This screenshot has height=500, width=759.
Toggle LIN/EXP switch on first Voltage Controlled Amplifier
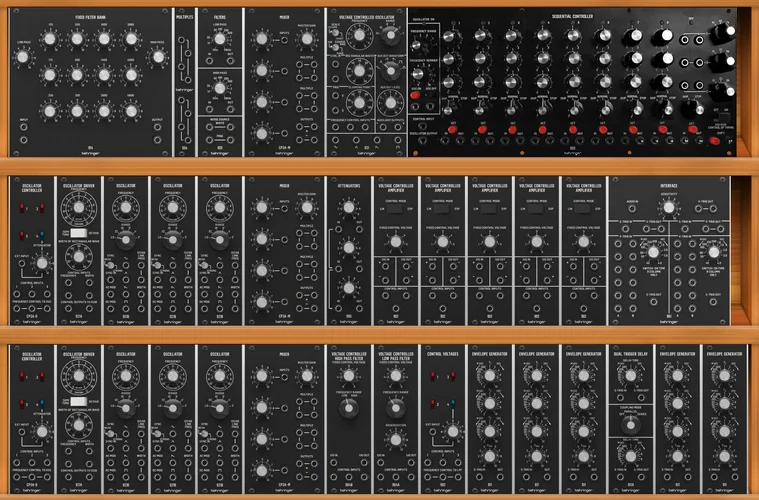coord(395,209)
